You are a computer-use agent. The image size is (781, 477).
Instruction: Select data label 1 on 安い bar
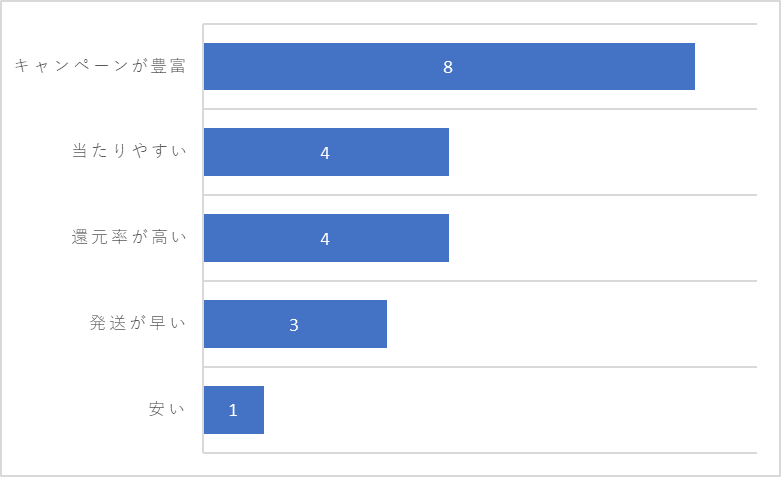(233, 410)
